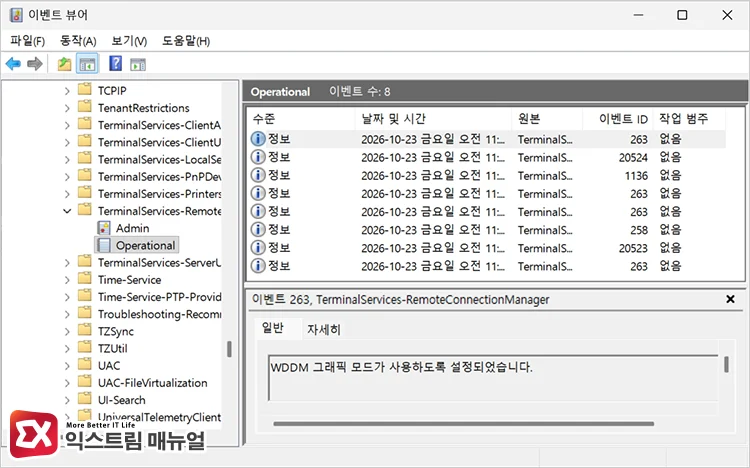Click the event description vertical scrollbar thumb
This screenshot has height=468, width=750.
727,364
